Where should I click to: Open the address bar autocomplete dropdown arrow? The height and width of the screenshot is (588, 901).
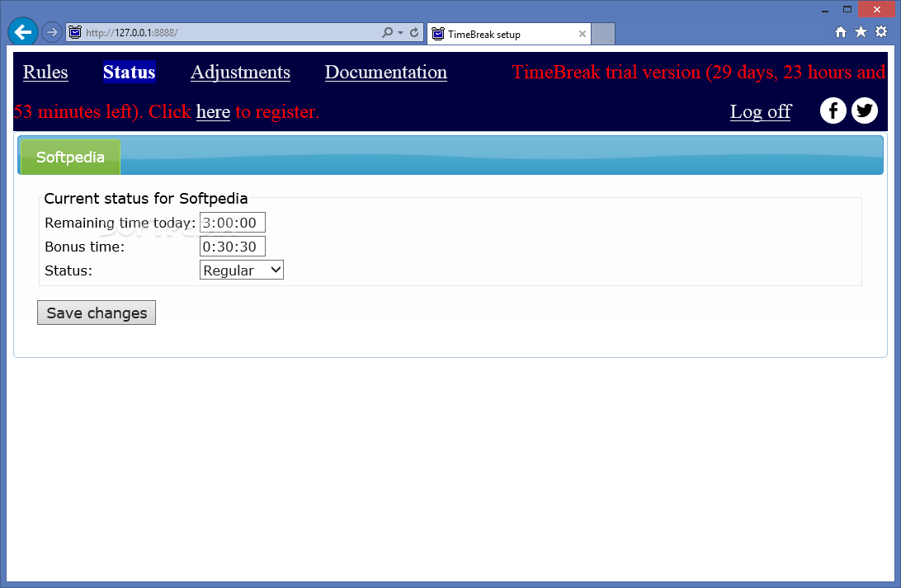400,33
